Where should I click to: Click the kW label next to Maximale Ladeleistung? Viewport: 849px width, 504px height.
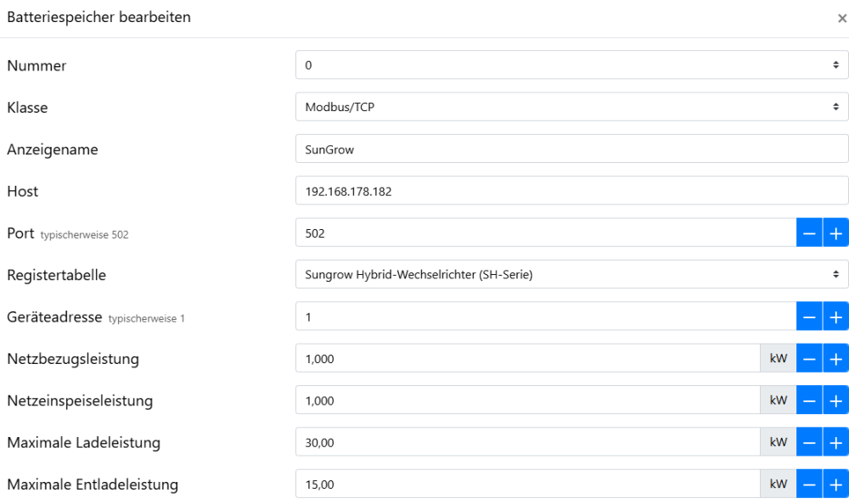tap(778, 441)
